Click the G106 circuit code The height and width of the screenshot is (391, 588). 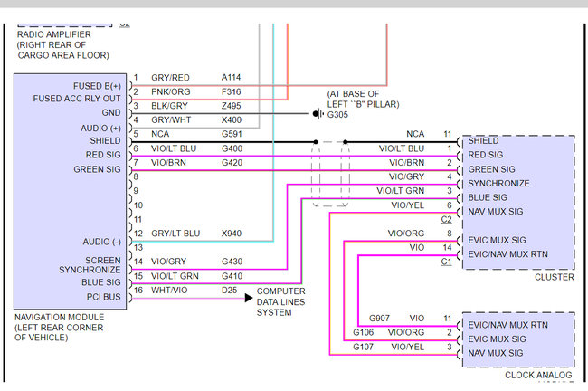pyautogui.click(x=364, y=332)
